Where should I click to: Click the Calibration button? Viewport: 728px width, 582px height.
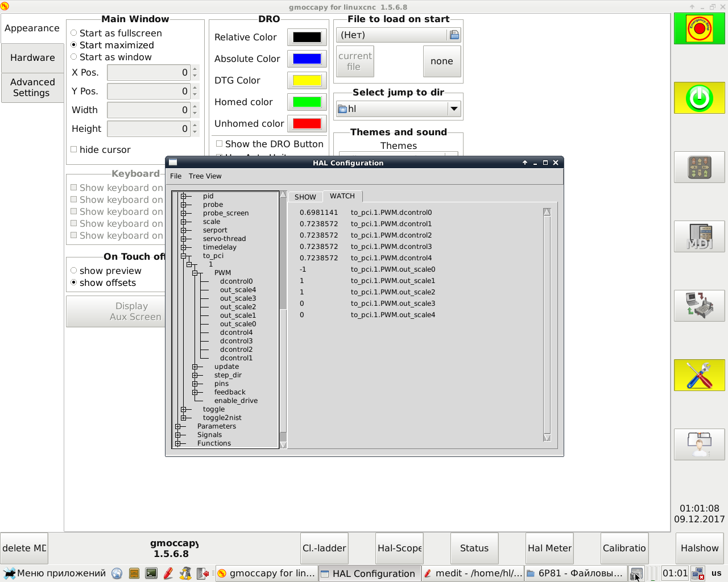(624, 548)
